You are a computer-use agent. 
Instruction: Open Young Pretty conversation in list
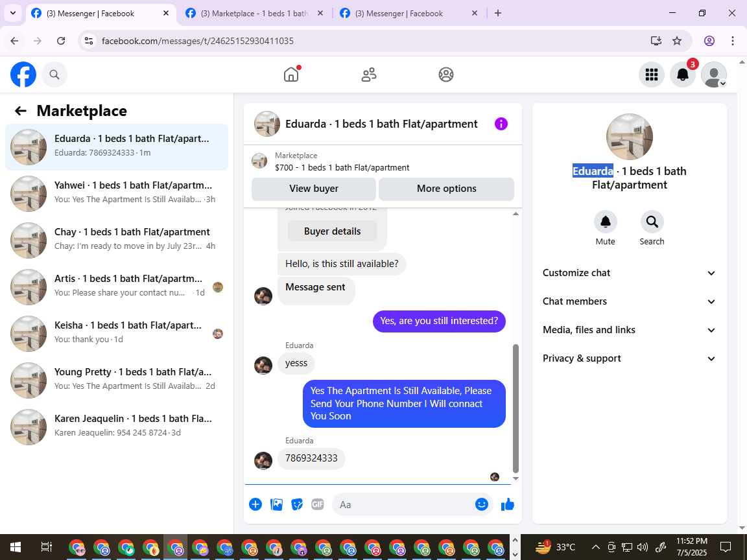(117, 380)
